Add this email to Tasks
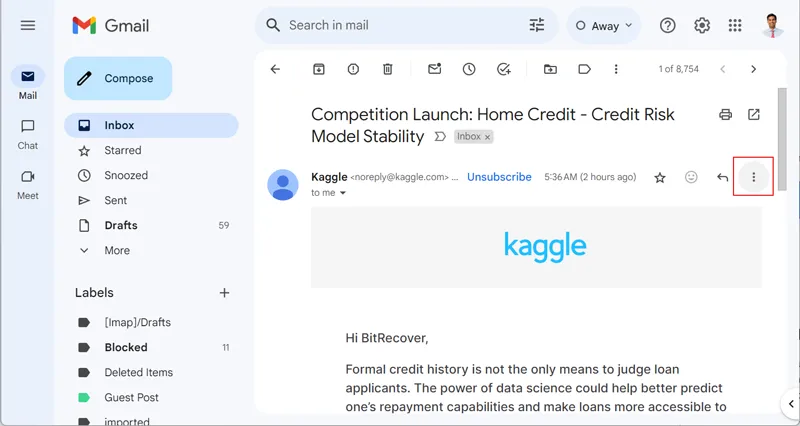This screenshot has height=426, width=800. pos(504,69)
